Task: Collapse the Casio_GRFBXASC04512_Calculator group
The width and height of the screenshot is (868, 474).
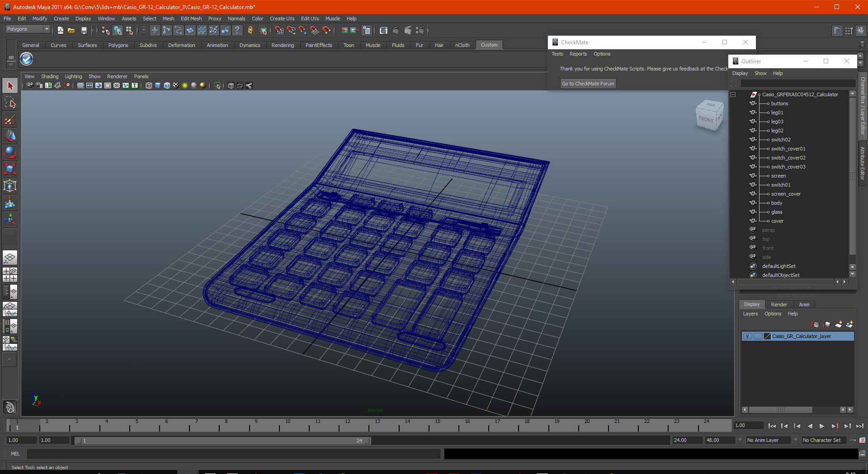Action: point(733,94)
